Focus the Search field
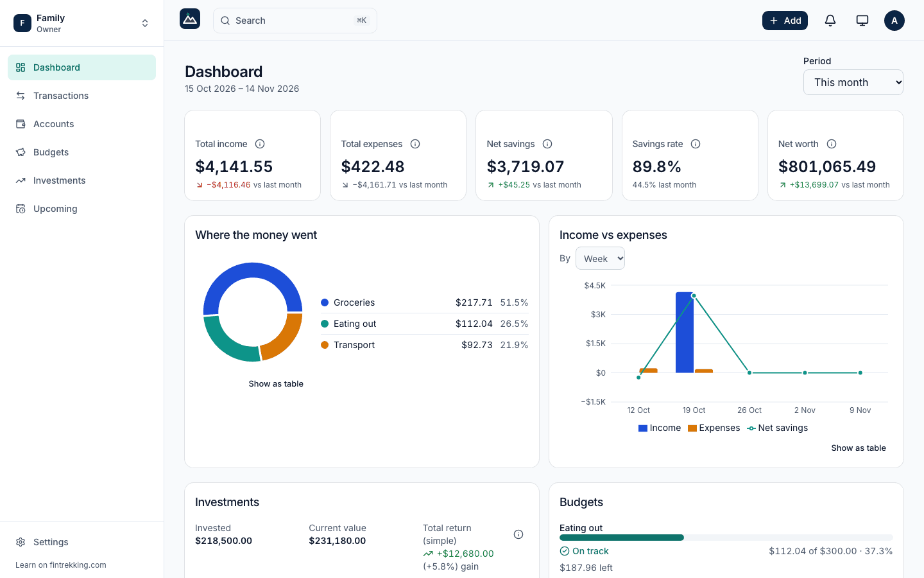Image resolution: width=924 pixels, height=578 pixels. click(x=295, y=21)
